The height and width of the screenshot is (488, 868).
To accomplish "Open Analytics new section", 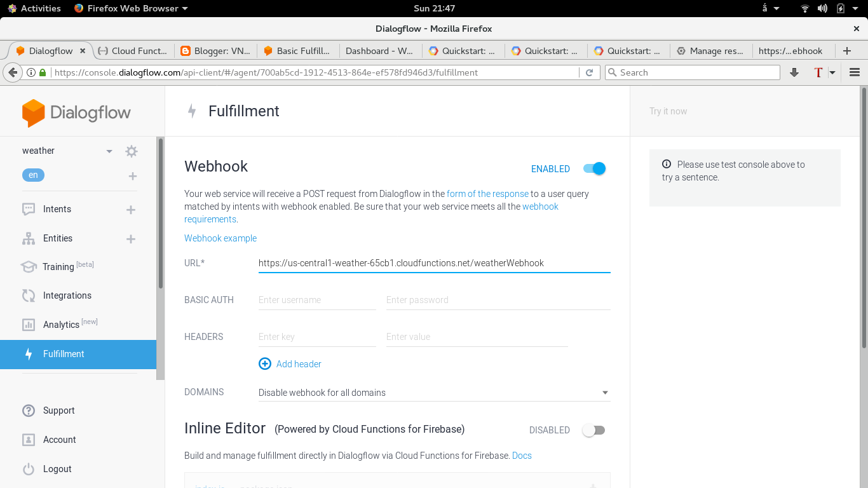I will click(71, 324).
